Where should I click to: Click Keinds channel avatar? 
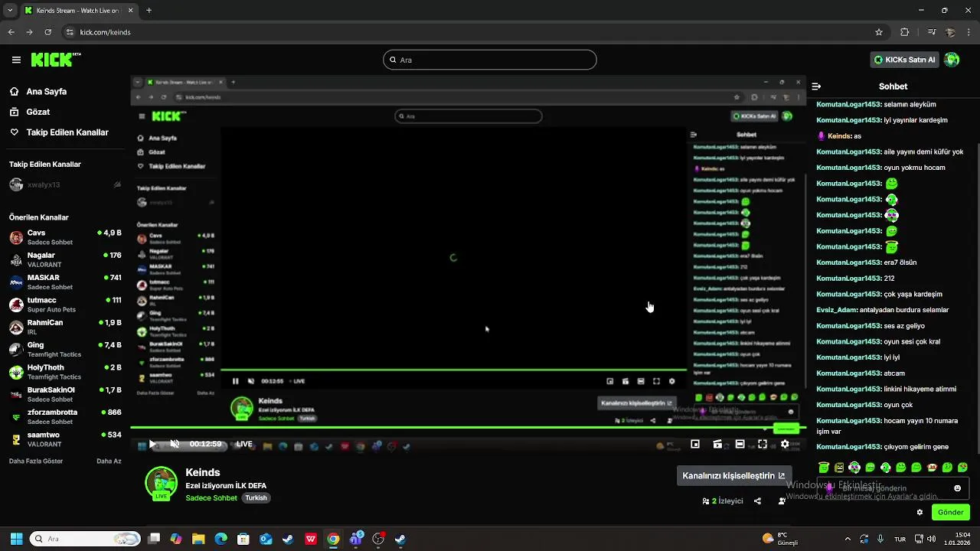162,483
